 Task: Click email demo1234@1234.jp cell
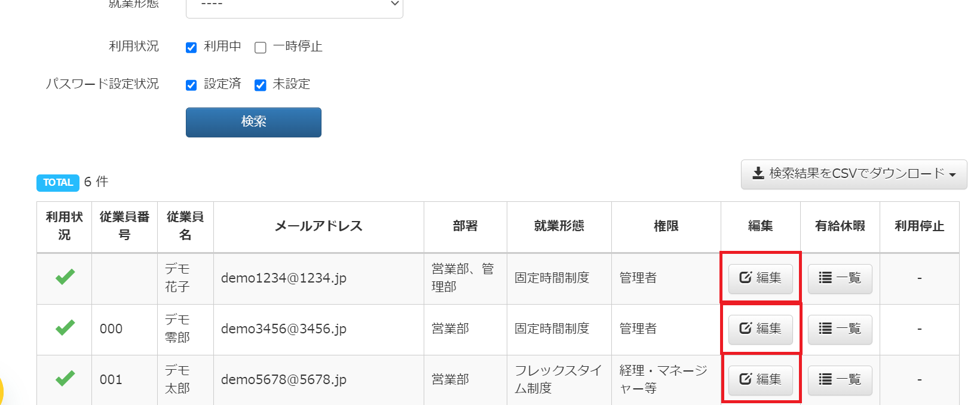(x=284, y=278)
